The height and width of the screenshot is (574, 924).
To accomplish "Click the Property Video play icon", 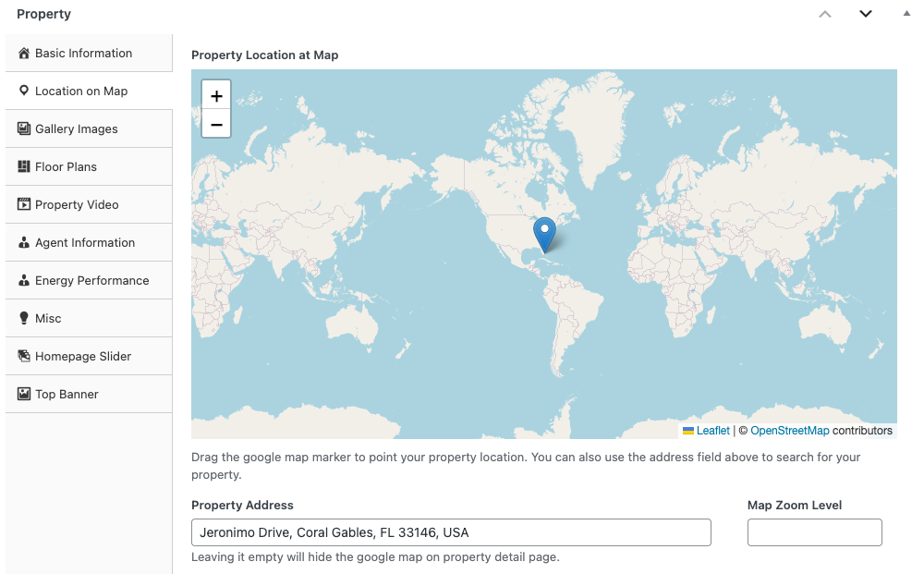I will click(x=21, y=204).
